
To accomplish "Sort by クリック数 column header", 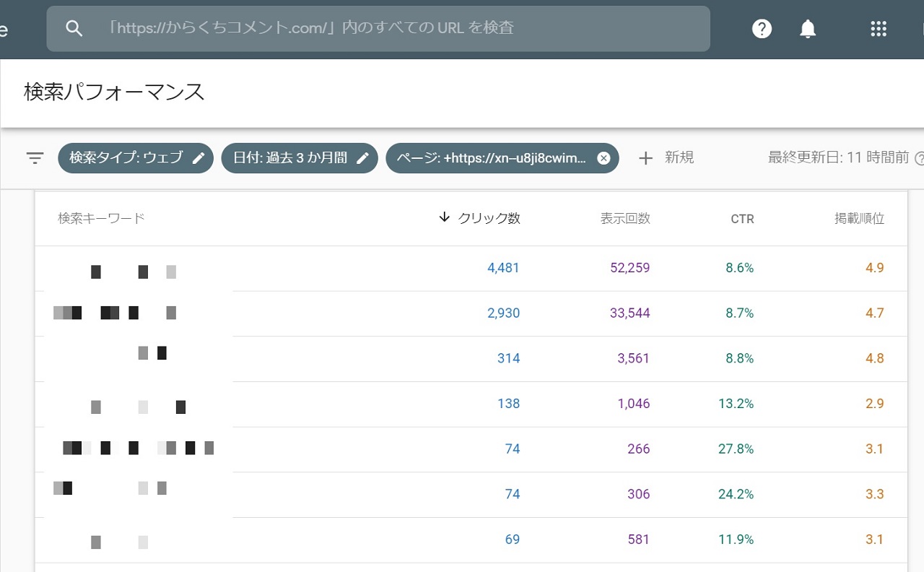I will point(489,218).
